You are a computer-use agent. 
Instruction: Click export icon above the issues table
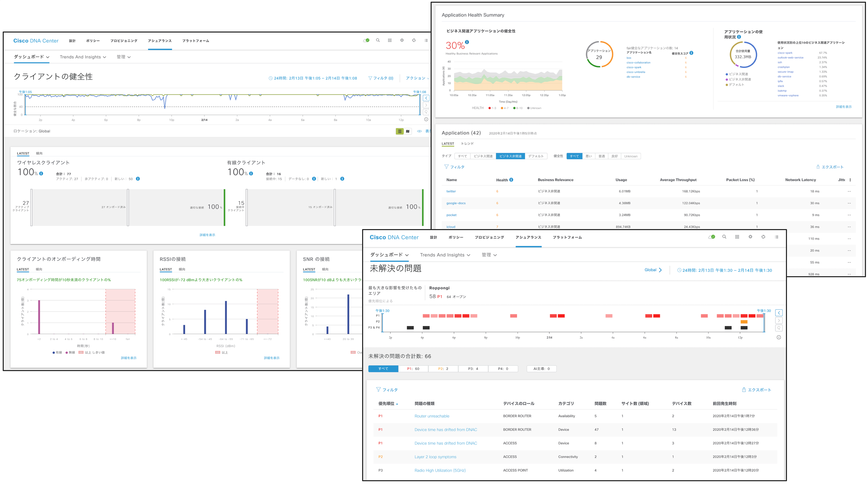click(x=744, y=390)
